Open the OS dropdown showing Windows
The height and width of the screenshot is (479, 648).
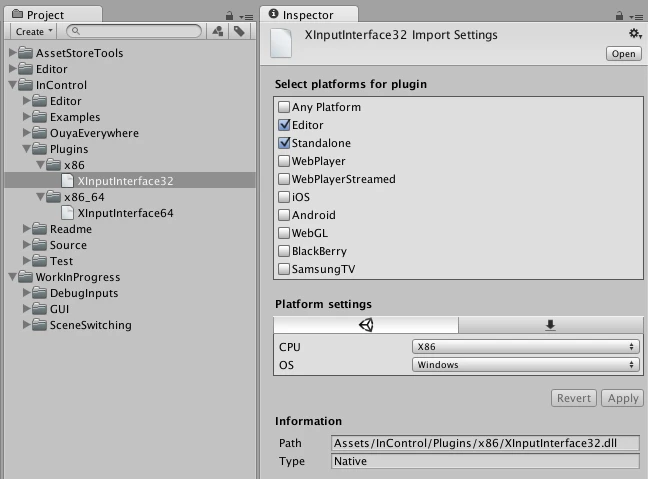pos(526,365)
